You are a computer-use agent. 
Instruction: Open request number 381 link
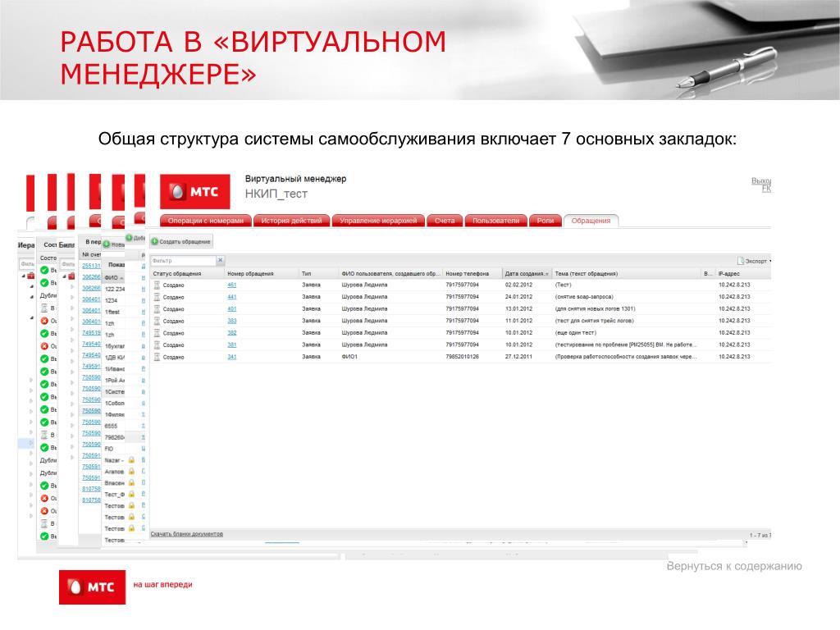coord(231,345)
